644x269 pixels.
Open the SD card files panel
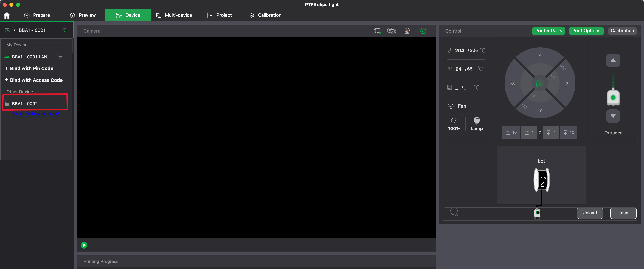pos(377,31)
